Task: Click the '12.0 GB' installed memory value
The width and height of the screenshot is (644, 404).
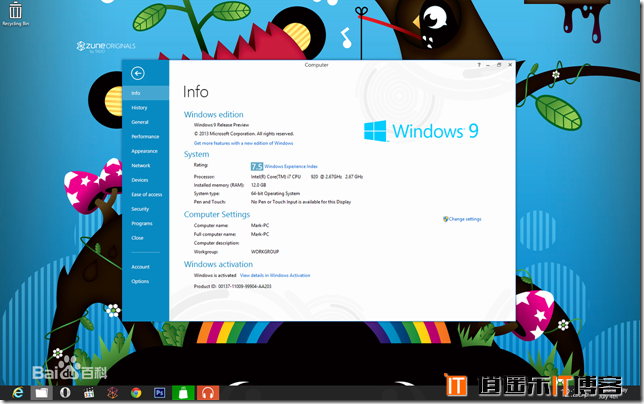Action: click(x=259, y=185)
